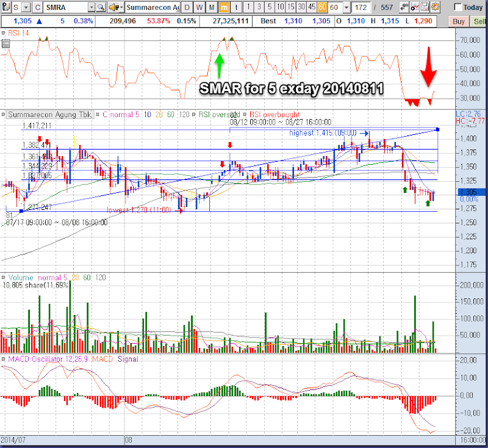
Task: Click the moving average 5 legend number
Action: point(137,115)
